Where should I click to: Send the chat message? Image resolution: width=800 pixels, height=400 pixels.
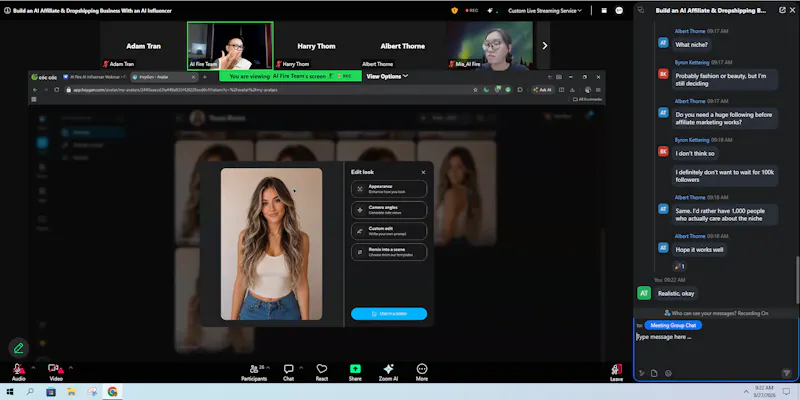point(786,373)
